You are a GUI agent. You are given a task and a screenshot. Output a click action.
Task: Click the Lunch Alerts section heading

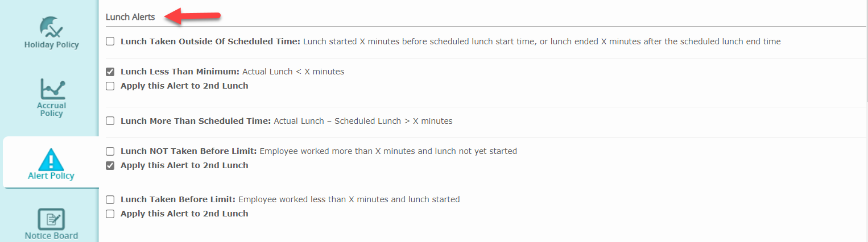pyautogui.click(x=130, y=17)
